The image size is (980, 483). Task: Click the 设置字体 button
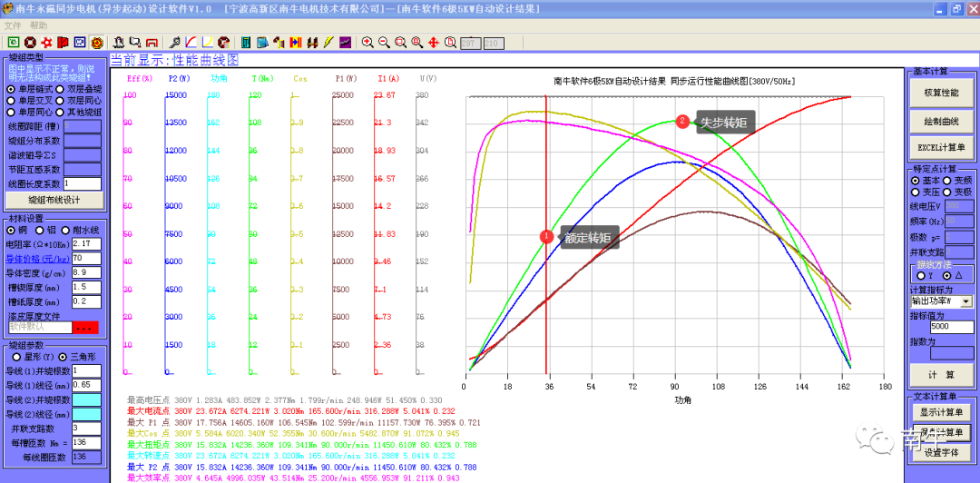941,452
